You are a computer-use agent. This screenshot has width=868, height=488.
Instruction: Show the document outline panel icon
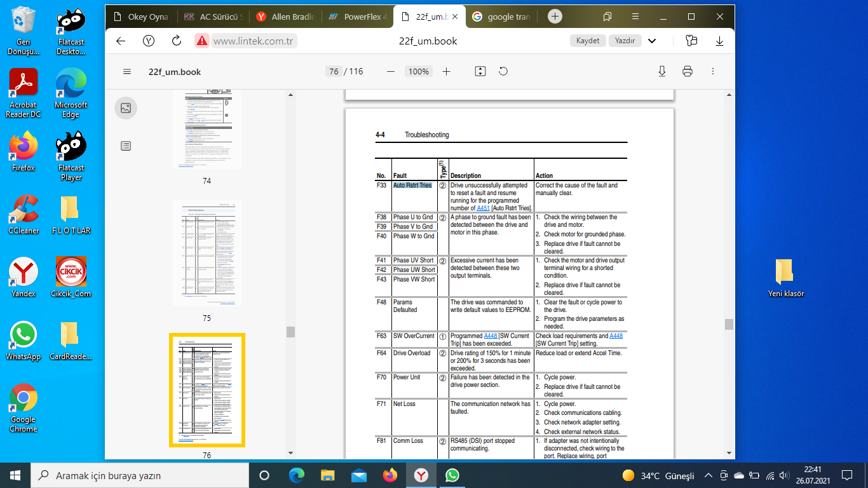[x=126, y=146]
